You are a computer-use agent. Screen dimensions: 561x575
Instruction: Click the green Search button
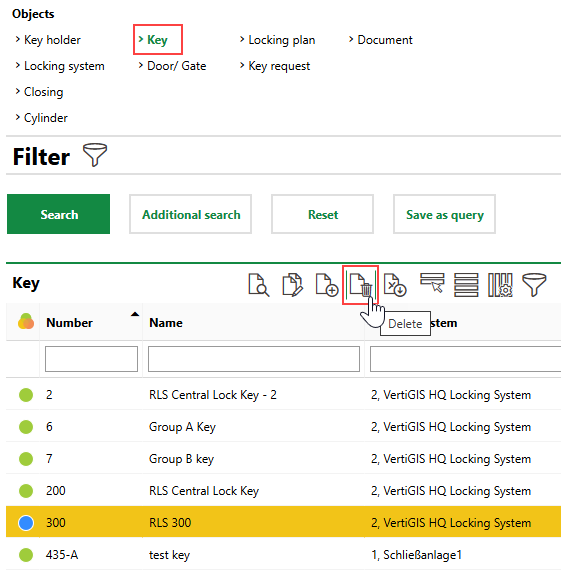coord(59,214)
